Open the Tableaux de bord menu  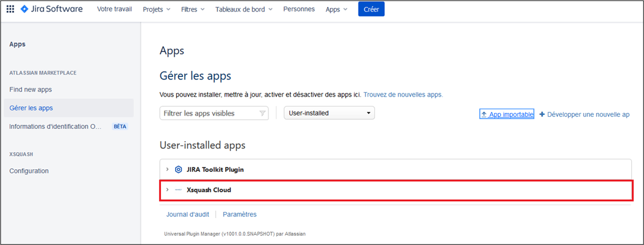243,9
